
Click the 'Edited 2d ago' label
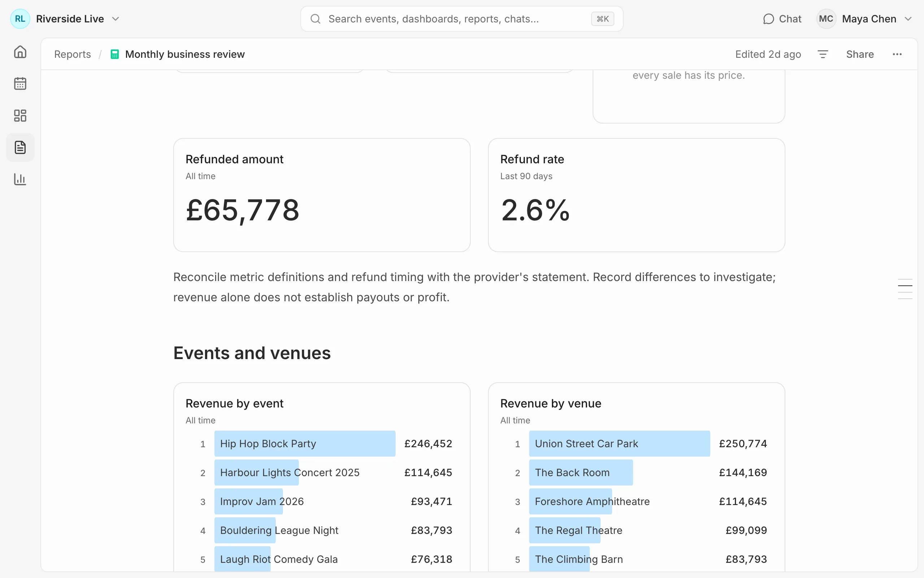(x=768, y=54)
